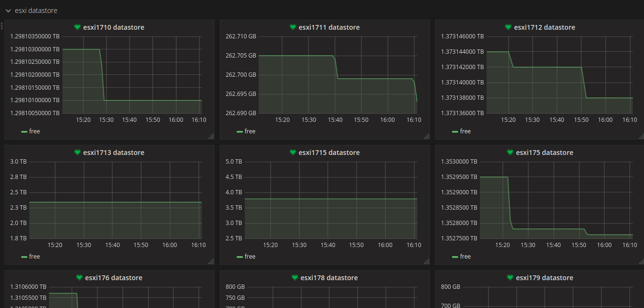Open the esxi1712 datastore panel title menu
The height and width of the screenshot is (308, 644).
tap(544, 27)
